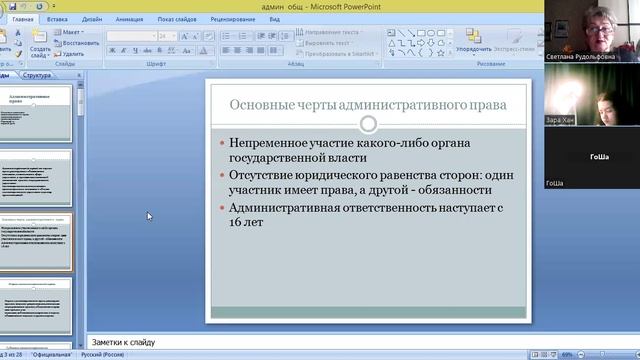Select the oval shape in shapes gallery

(x=431, y=33)
